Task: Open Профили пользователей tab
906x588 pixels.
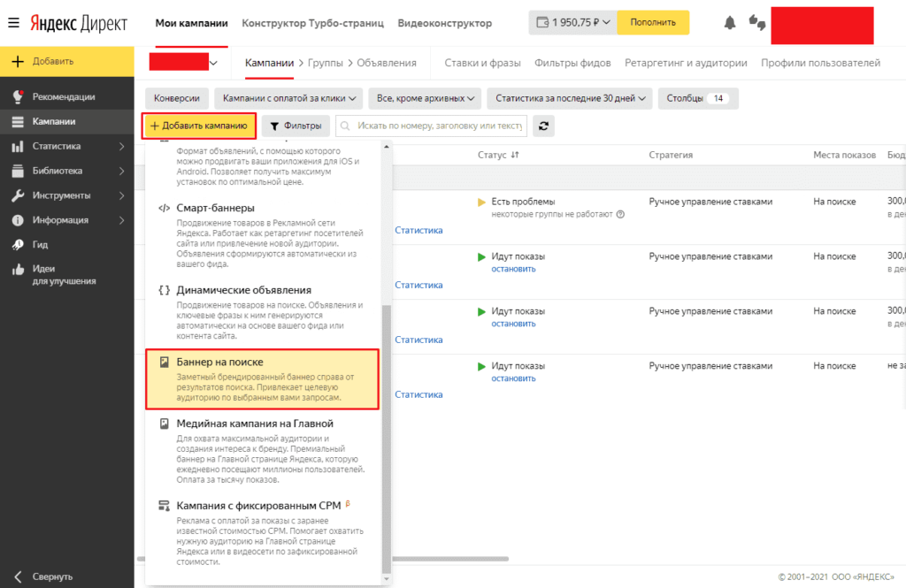Action: (x=820, y=63)
